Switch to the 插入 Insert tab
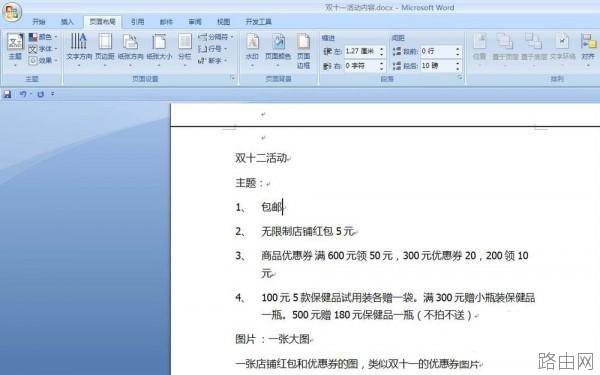 point(67,22)
